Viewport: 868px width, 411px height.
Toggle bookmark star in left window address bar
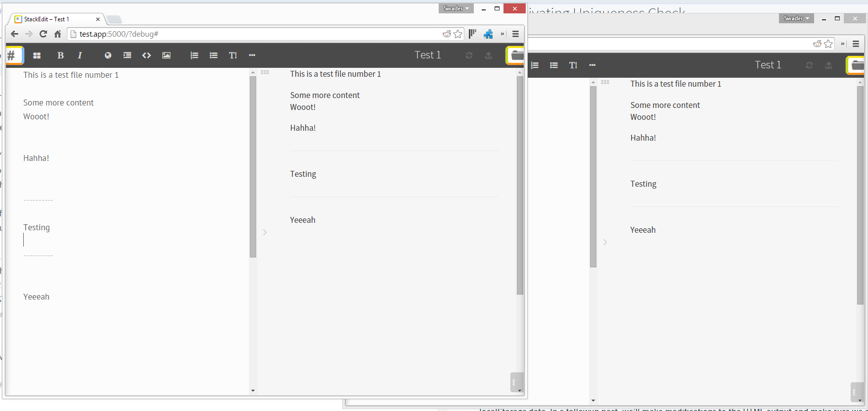pyautogui.click(x=458, y=34)
